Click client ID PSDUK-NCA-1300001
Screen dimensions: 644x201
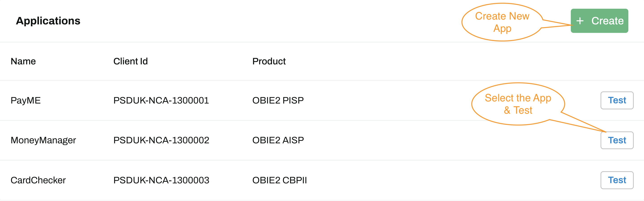click(161, 100)
